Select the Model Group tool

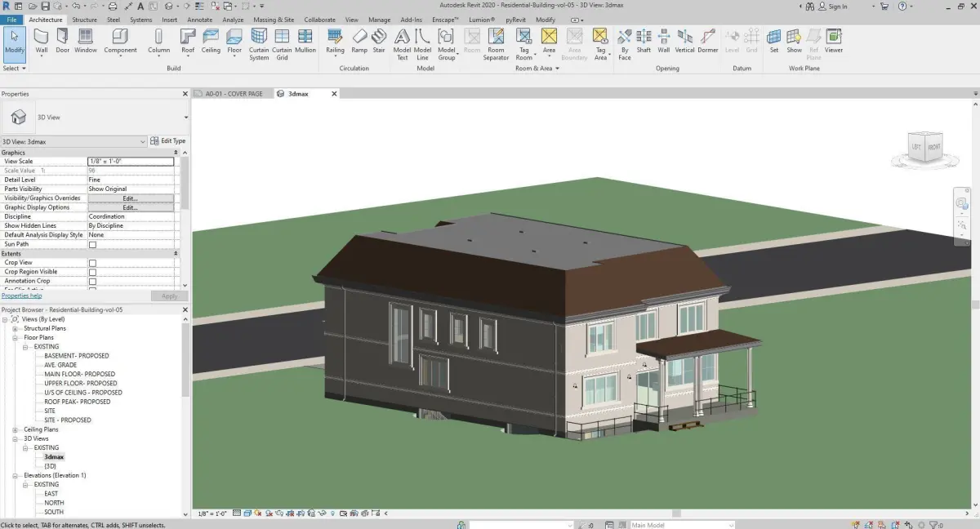tap(446, 44)
